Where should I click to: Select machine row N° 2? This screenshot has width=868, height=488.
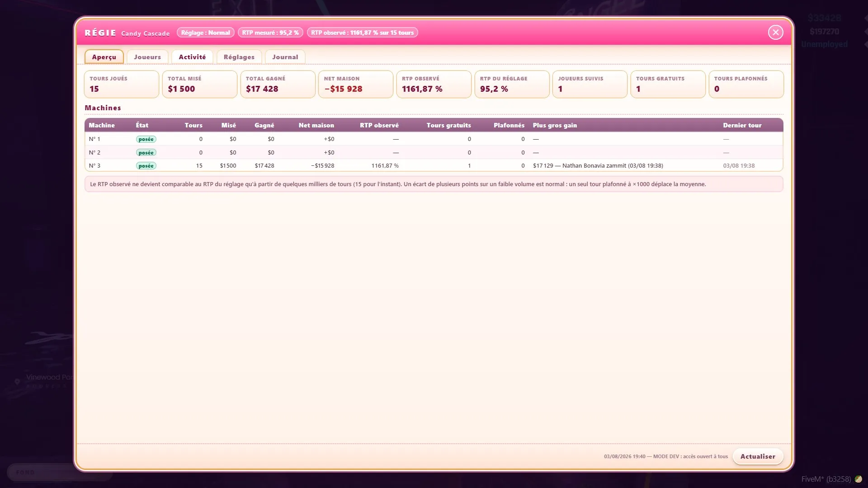[x=434, y=152]
